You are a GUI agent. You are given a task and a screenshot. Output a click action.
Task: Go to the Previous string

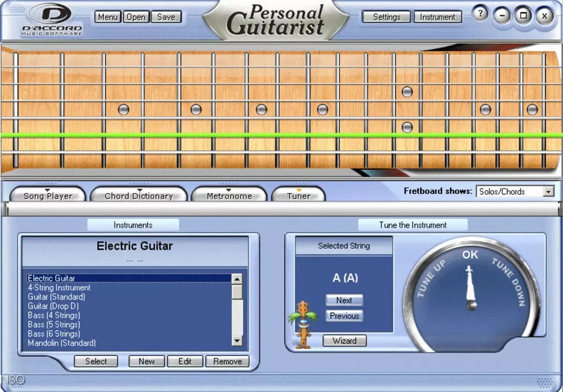(344, 316)
